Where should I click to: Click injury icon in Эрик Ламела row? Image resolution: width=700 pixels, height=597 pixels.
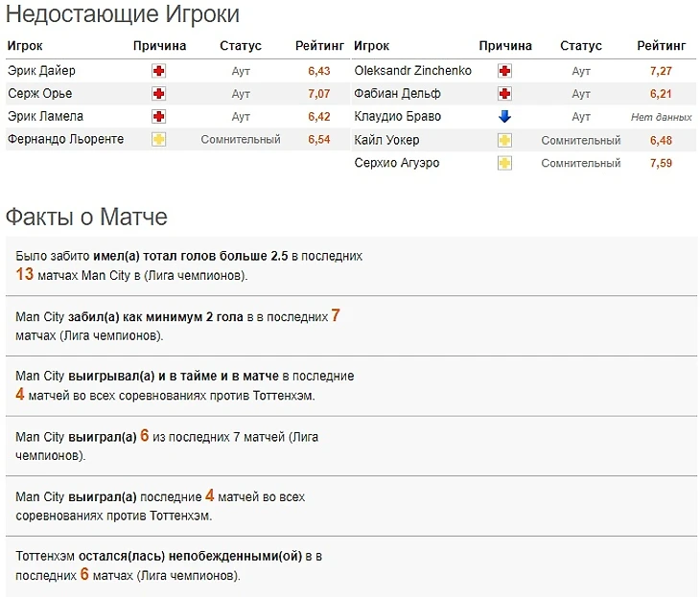click(159, 117)
